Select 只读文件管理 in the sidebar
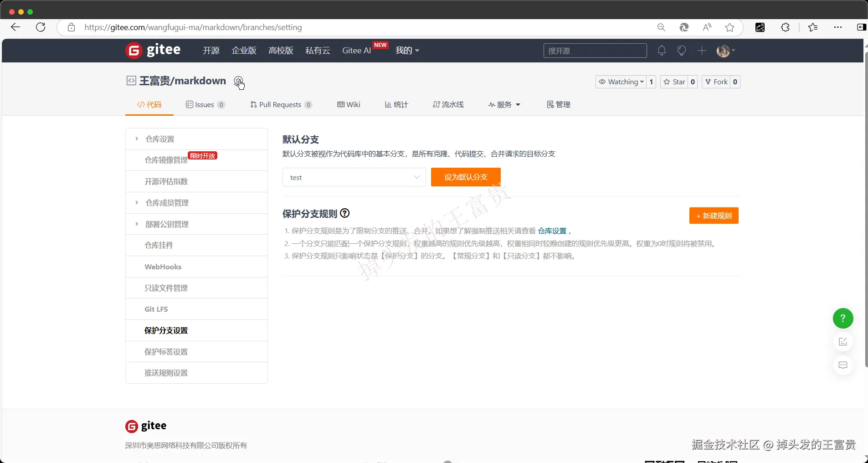 pos(196,288)
